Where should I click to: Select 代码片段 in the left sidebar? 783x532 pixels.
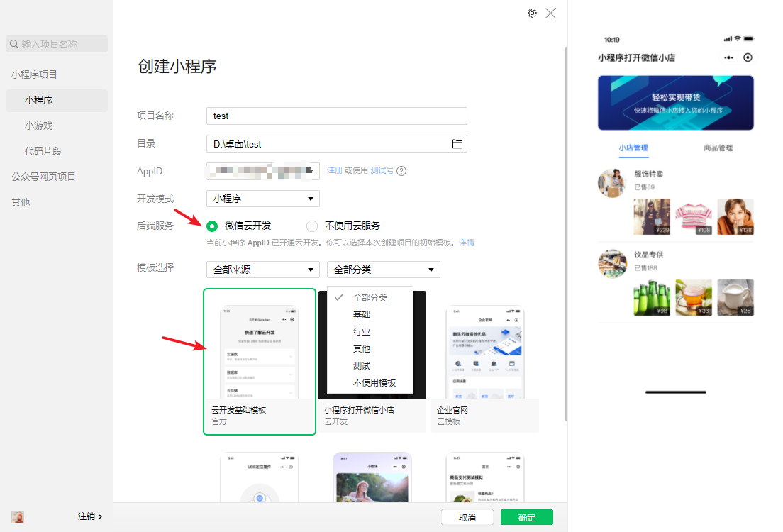[43, 151]
